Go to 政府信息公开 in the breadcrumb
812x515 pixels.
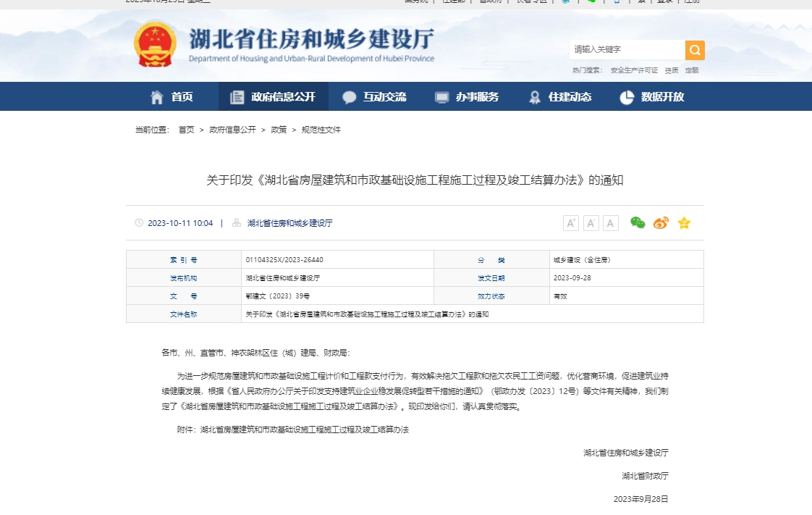pyautogui.click(x=232, y=130)
